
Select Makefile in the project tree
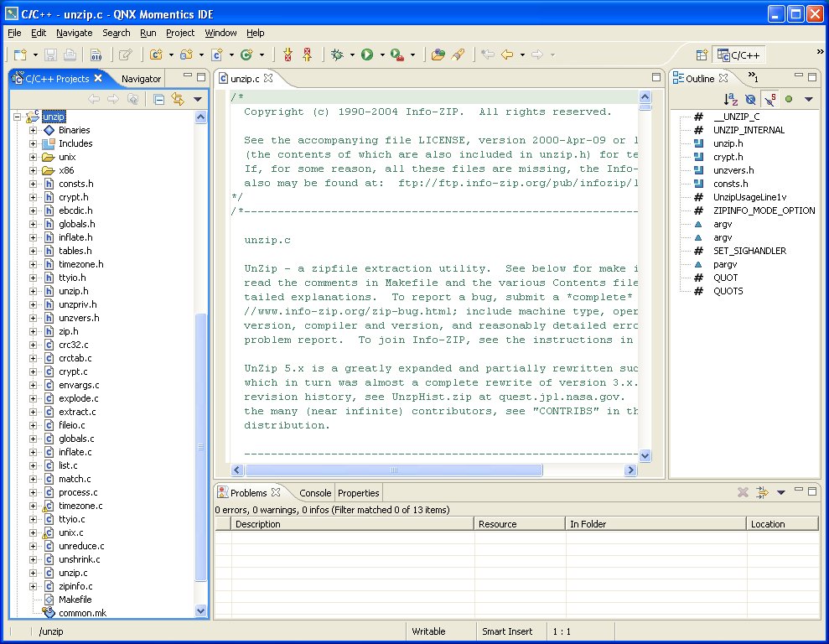[75, 600]
